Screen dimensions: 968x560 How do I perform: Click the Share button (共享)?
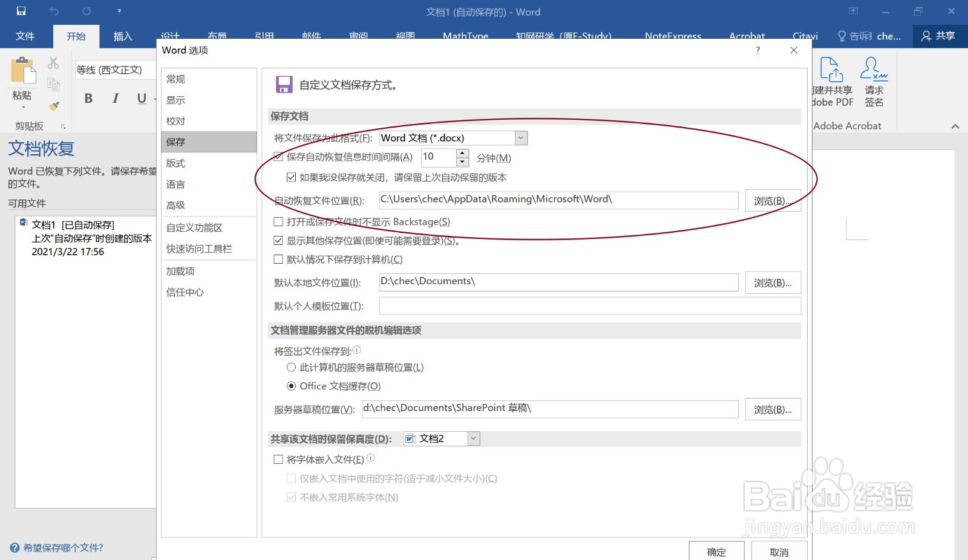[938, 36]
